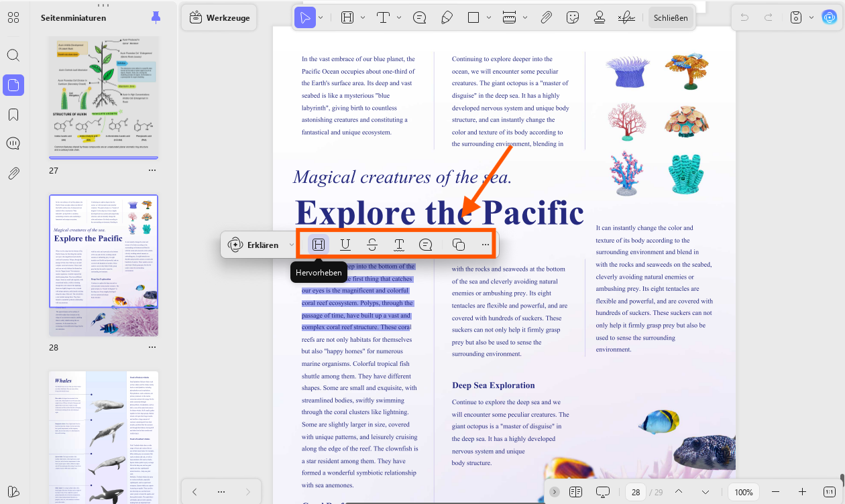Viewport: 845px width, 504px height.
Task: Click the four-squares home icon at sidebar top
Action: pos(13,17)
